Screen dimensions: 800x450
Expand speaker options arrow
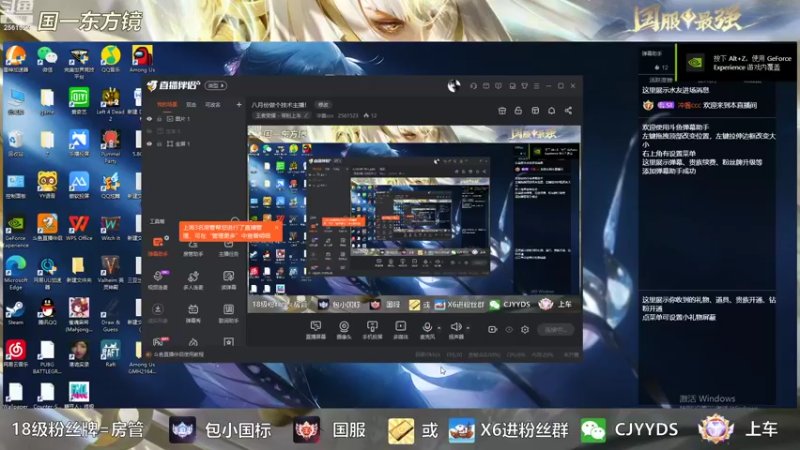(468, 328)
